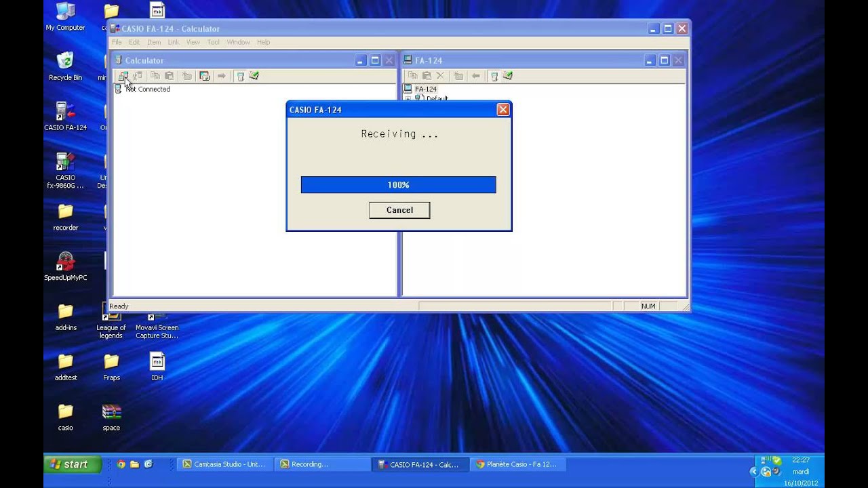
Task: Click green check icon in FA-124 toolbar
Action: (508, 76)
